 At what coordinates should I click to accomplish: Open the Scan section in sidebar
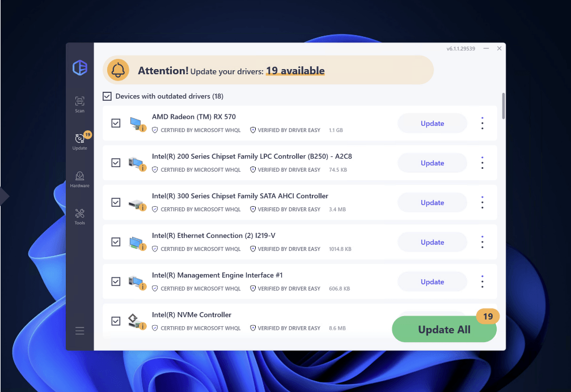80,104
